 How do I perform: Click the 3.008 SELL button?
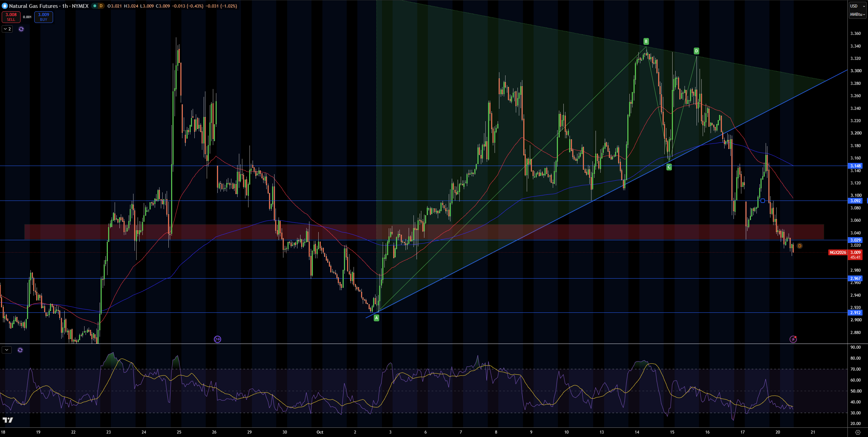tap(11, 17)
